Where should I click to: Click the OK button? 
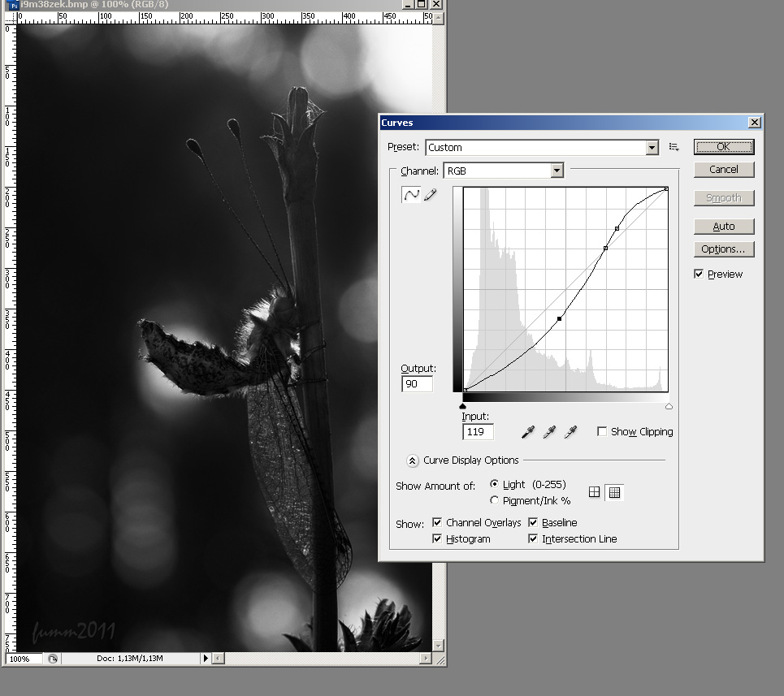coord(723,147)
